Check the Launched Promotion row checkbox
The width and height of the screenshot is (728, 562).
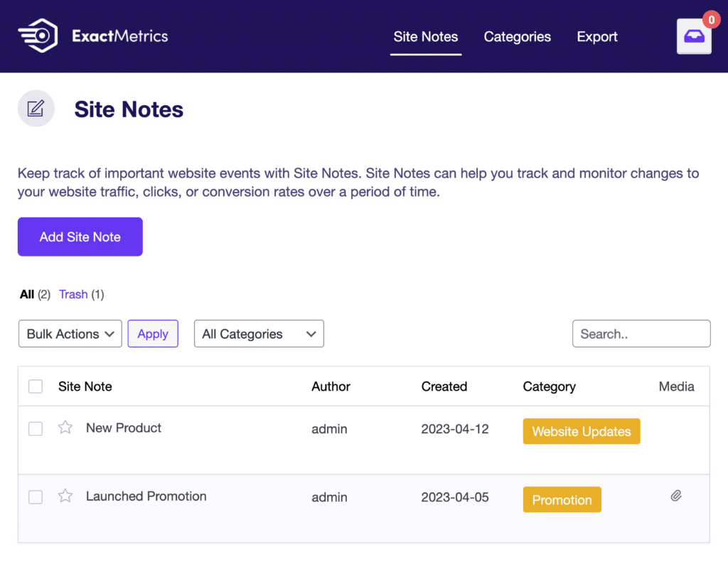click(35, 497)
